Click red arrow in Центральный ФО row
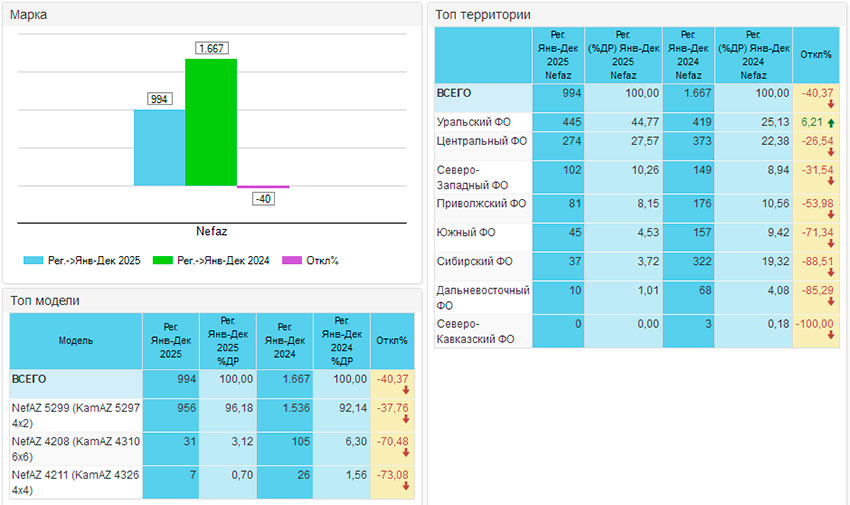Image resolution: width=850 pixels, height=505 pixels. [x=830, y=151]
